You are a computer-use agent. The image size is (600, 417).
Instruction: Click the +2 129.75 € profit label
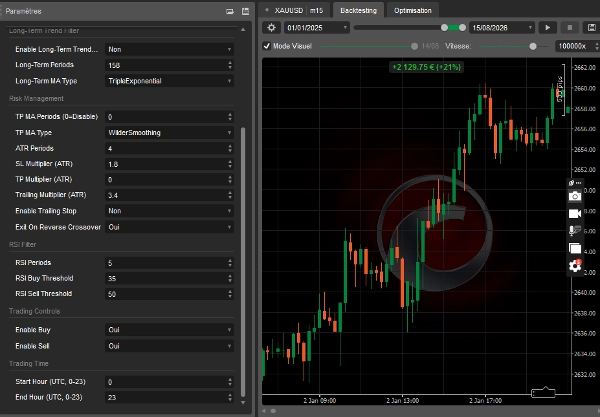tap(426, 67)
